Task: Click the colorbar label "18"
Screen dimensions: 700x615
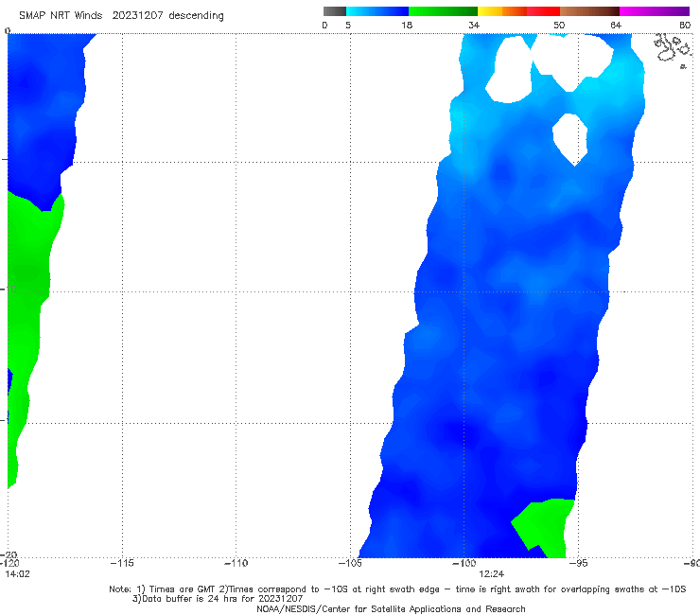Action: [x=407, y=26]
